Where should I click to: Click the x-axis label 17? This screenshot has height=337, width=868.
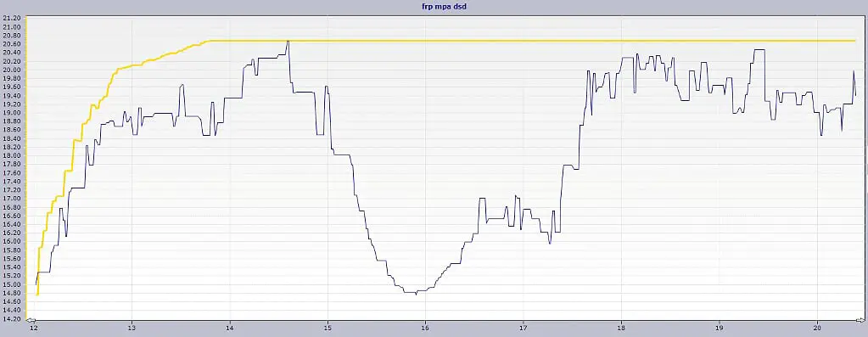pyautogui.click(x=524, y=329)
